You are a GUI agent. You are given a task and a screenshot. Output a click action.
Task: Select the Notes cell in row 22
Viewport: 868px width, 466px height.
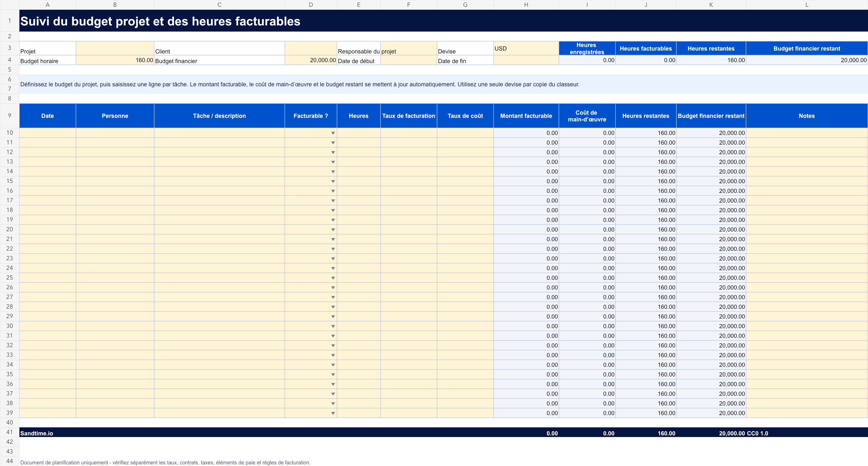point(807,249)
